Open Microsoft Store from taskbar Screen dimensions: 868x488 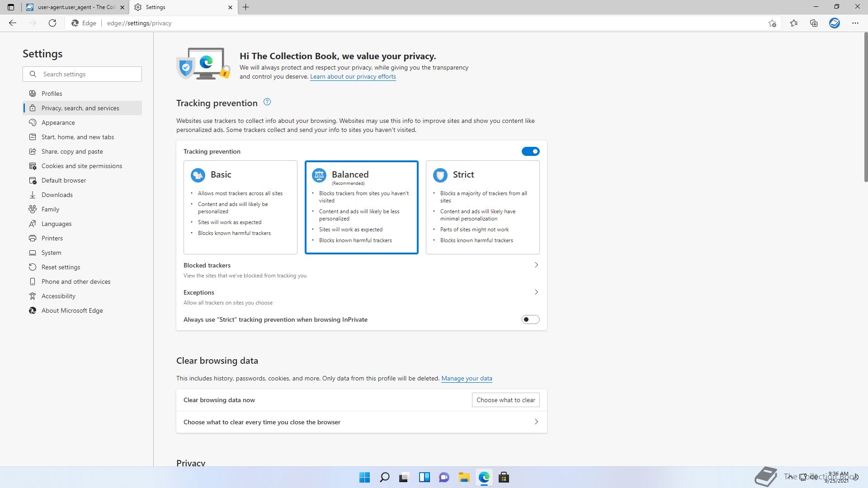click(x=504, y=477)
